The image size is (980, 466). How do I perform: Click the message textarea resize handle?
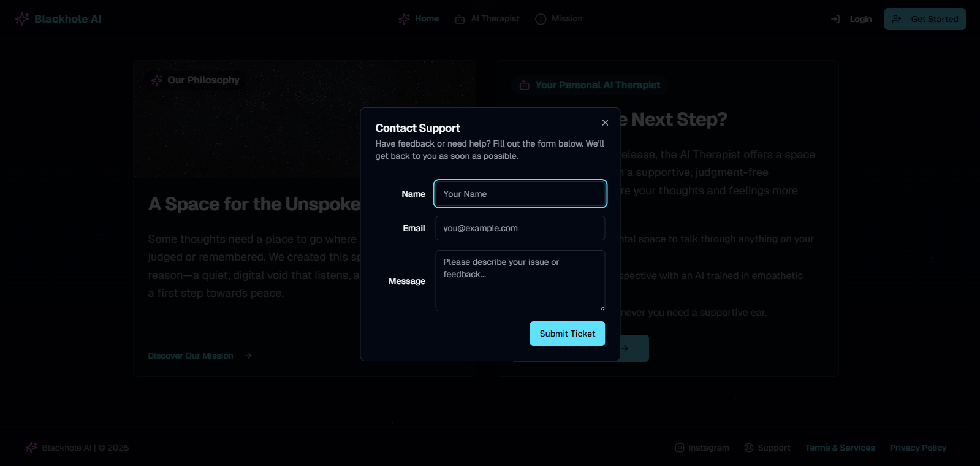click(x=602, y=308)
